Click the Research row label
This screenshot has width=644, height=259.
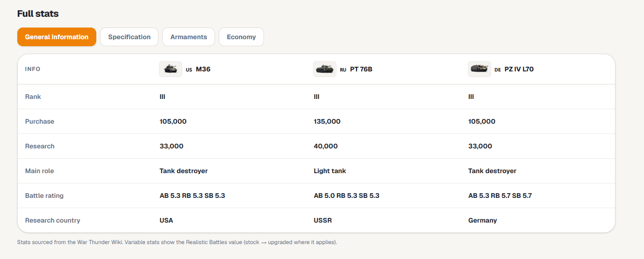tap(40, 146)
